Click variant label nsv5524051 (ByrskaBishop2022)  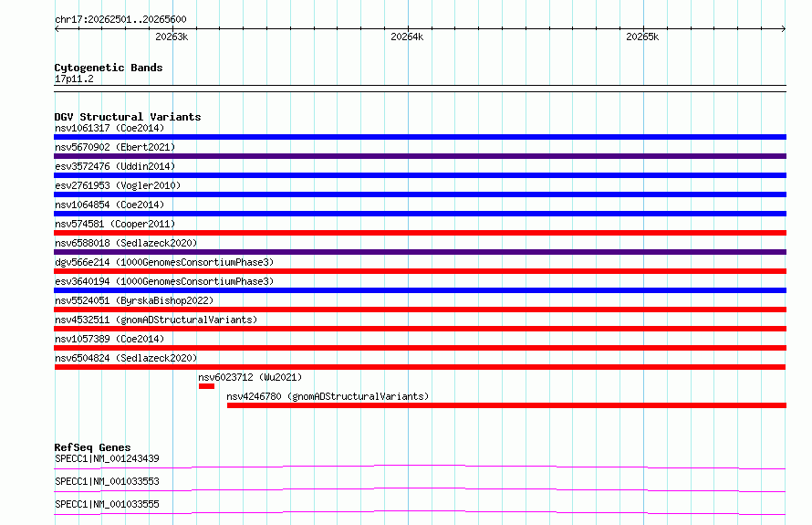click(x=134, y=300)
